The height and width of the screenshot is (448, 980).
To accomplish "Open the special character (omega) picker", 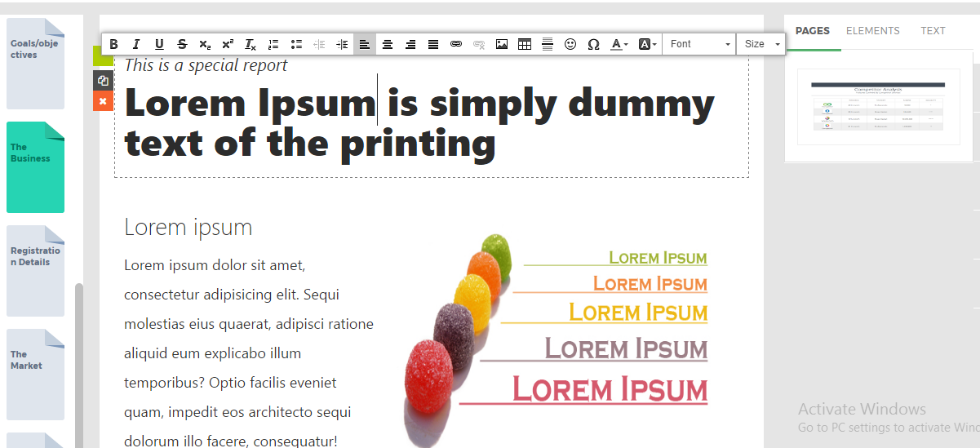I will (x=593, y=44).
